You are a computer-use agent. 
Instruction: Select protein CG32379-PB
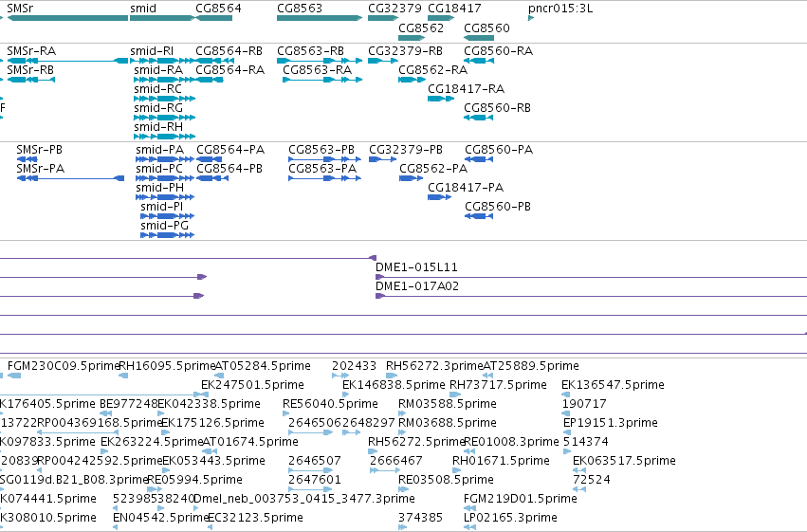(406, 150)
